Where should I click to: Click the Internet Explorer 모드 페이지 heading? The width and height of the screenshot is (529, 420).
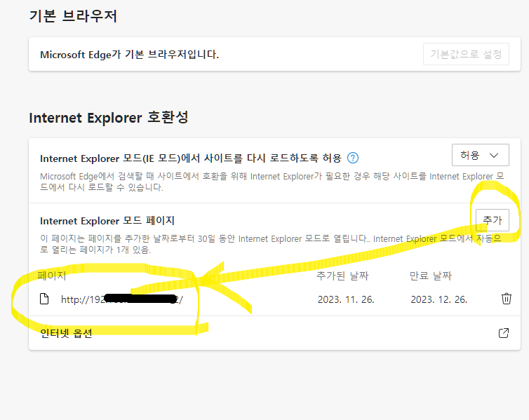[107, 221]
